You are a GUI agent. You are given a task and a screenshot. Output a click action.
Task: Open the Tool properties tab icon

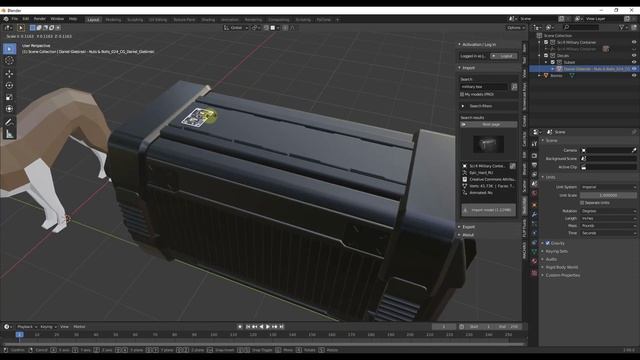tap(534, 144)
